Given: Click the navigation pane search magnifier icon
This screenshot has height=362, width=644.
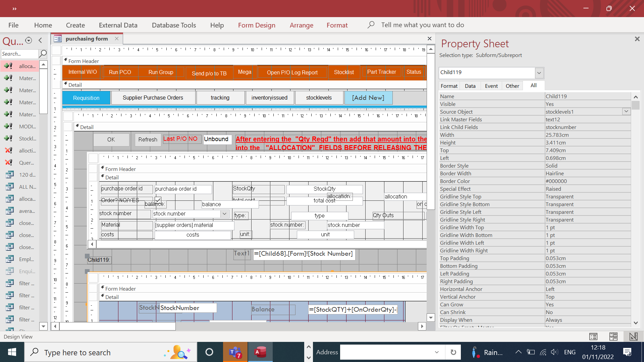Looking at the screenshot, I should (43, 54).
